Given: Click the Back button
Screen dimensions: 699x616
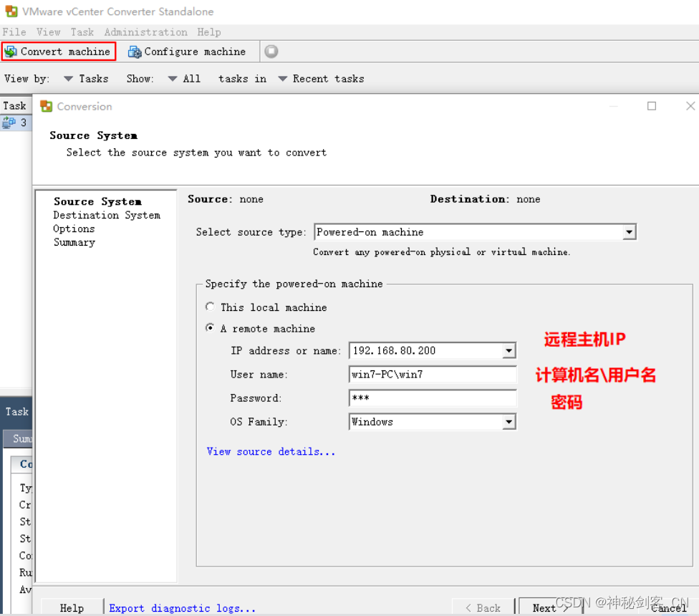Looking at the screenshot, I should (x=483, y=607).
